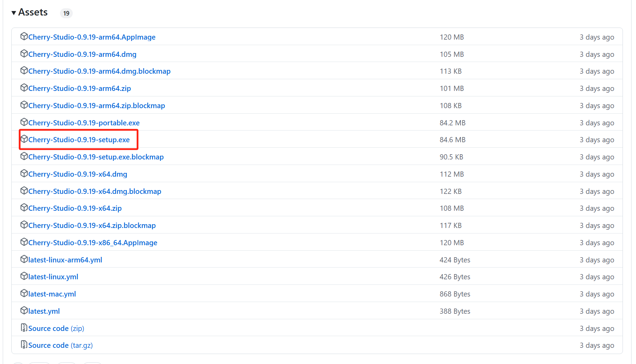
Task: Open latest-linux-arm64.yml link
Action: (x=65, y=260)
